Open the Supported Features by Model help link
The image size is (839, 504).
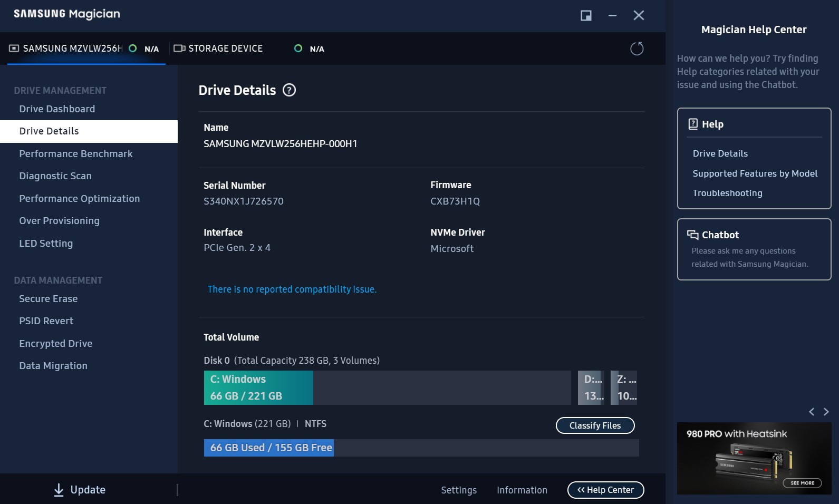point(755,173)
